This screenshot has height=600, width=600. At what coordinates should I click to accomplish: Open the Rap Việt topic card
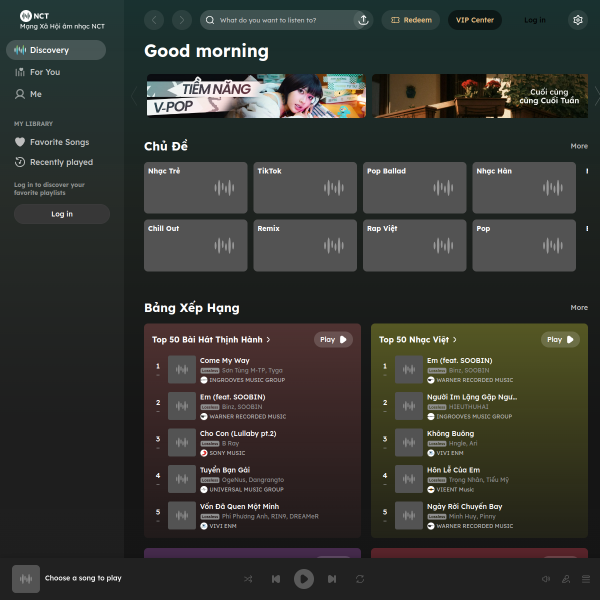coord(414,245)
